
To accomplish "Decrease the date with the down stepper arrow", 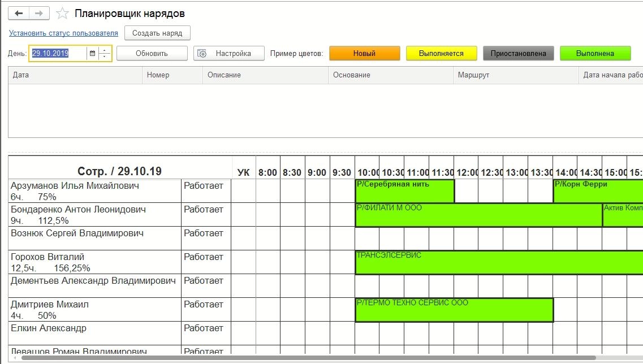I will point(105,56).
